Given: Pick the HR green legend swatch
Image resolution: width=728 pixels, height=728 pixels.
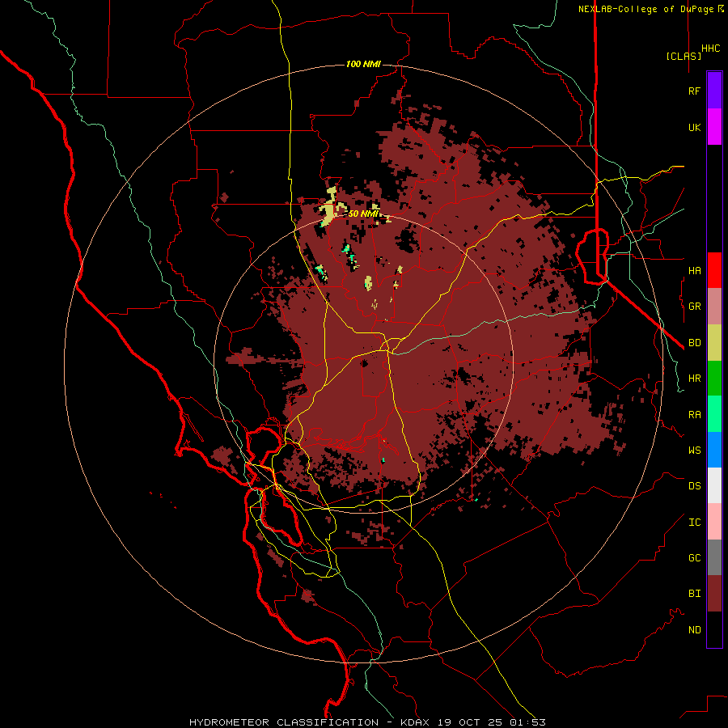Looking at the screenshot, I should pos(714,379).
